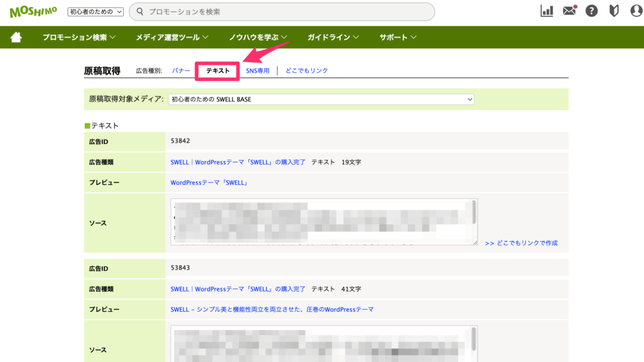Screen dimensions: 644x362
Task: Switch to the SNS専用 tab
Action: coord(257,71)
